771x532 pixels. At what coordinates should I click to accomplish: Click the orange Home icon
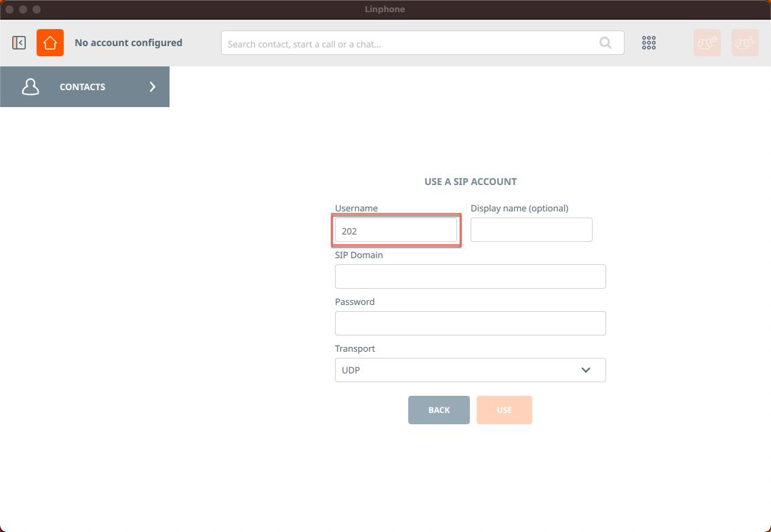point(50,43)
